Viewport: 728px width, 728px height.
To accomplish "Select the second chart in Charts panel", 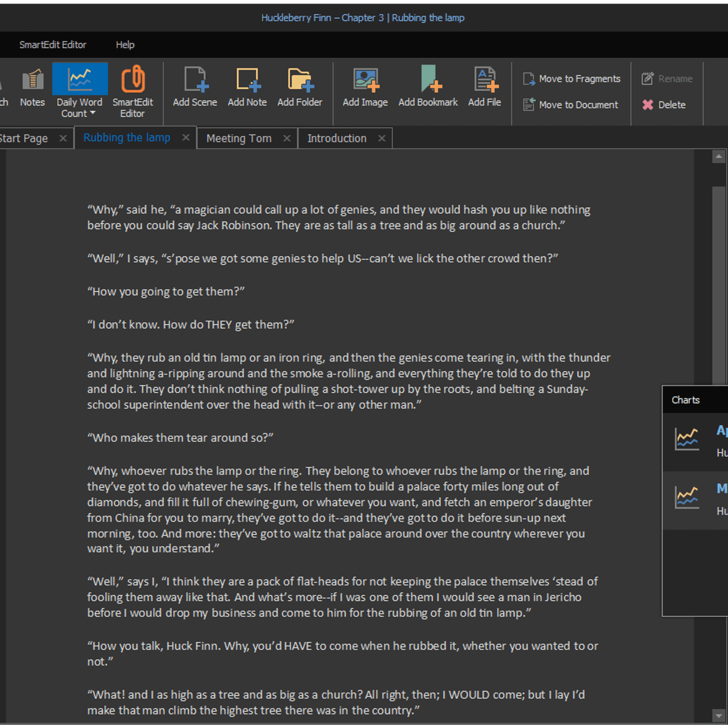I will (x=695, y=500).
